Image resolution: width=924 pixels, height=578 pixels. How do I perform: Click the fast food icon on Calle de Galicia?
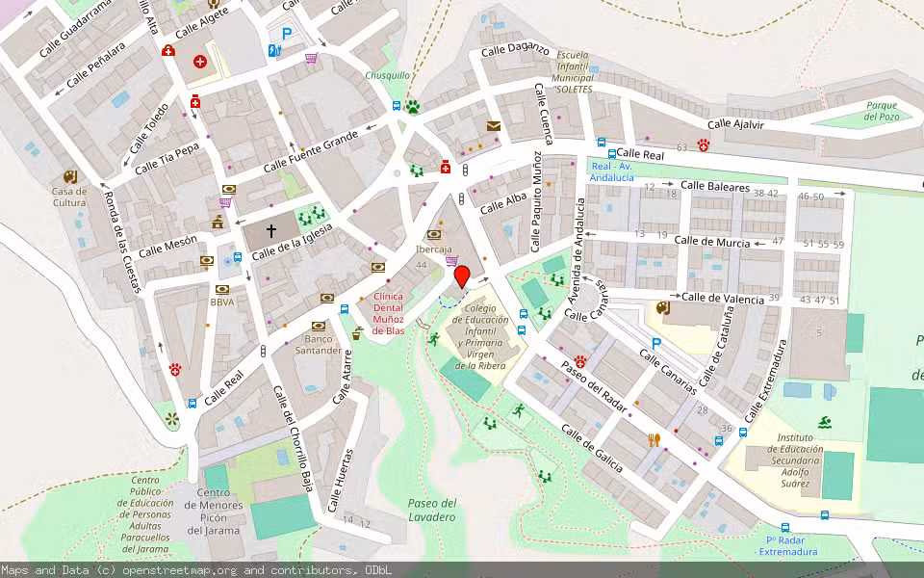pos(654,438)
